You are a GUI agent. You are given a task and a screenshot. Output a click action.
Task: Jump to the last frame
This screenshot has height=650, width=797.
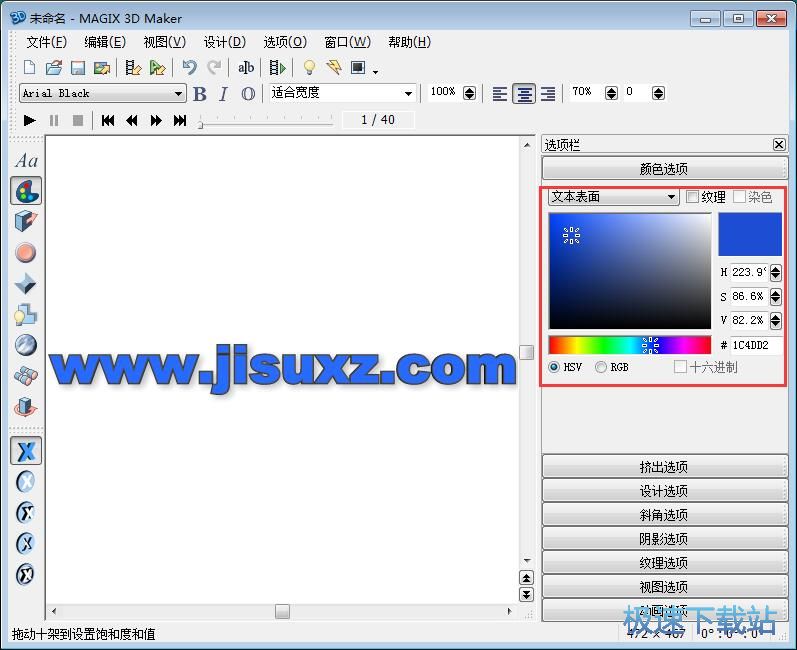point(180,120)
